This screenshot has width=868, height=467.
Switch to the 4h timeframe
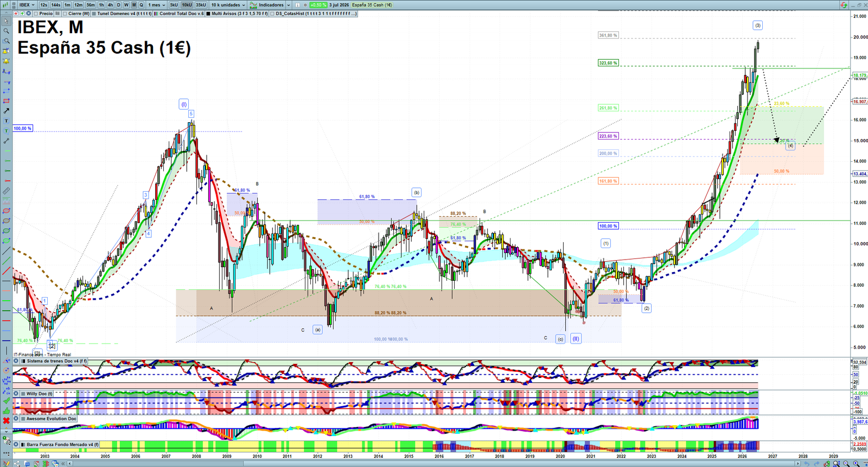(x=110, y=5)
